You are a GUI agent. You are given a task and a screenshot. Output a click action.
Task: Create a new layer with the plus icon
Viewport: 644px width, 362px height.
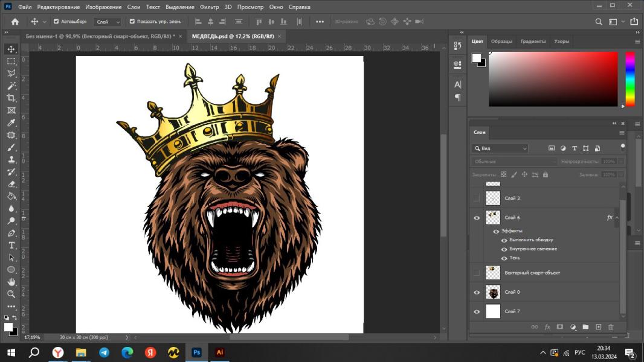(x=599, y=327)
